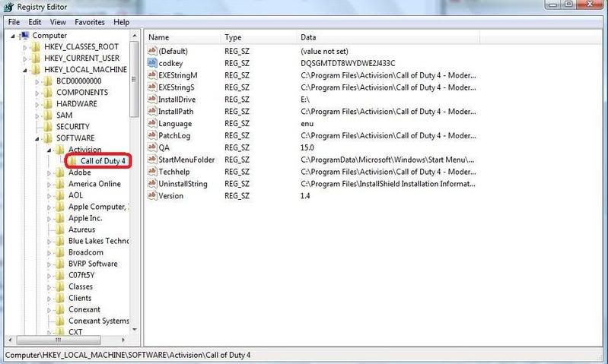Open the Favorites menu

pyautogui.click(x=90, y=22)
